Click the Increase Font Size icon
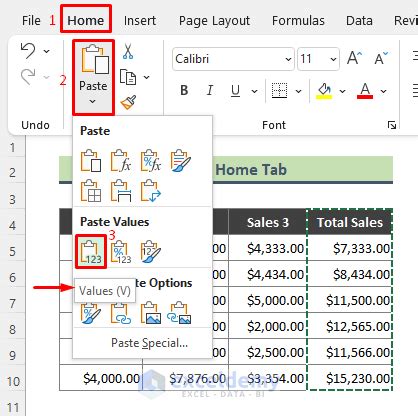The image size is (418, 416). [354, 58]
